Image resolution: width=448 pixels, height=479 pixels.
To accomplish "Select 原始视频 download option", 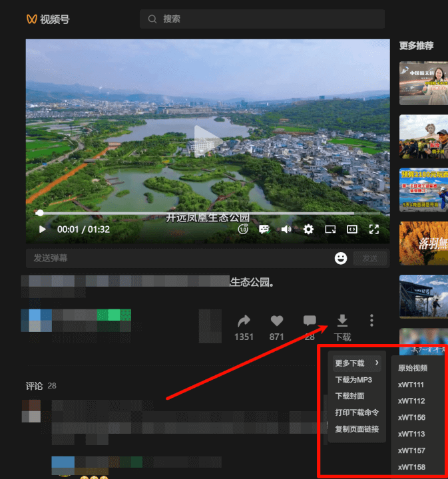I will 413,368.
